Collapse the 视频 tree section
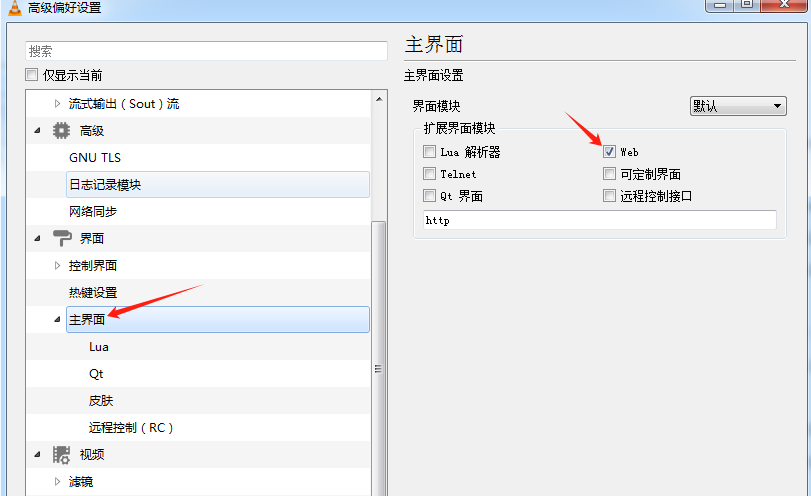The height and width of the screenshot is (496, 811). (37, 455)
